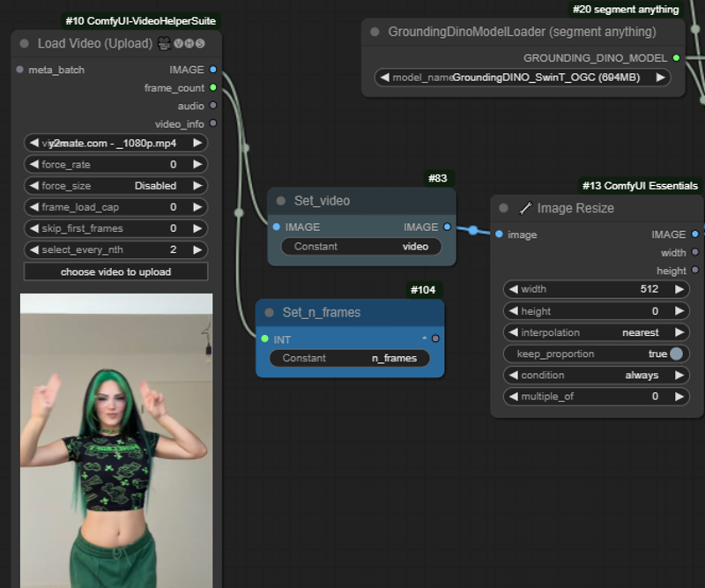Select next GroundingDINO model_name
Image resolution: width=705 pixels, height=588 pixels.
pyautogui.click(x=660, y=78)
